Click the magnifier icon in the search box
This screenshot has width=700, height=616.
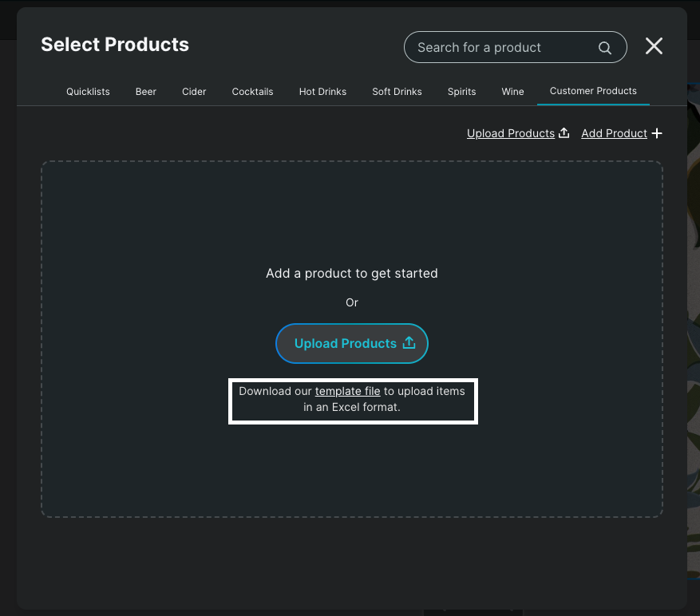click(605, 48)
